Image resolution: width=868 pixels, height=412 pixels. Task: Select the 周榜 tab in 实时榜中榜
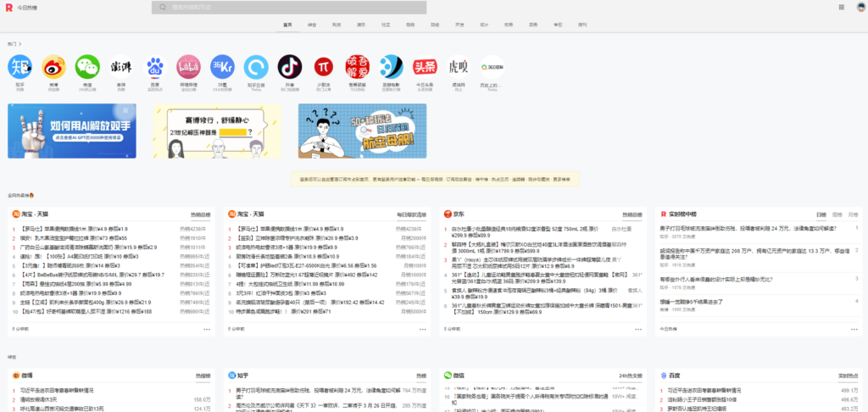point(837,214)
